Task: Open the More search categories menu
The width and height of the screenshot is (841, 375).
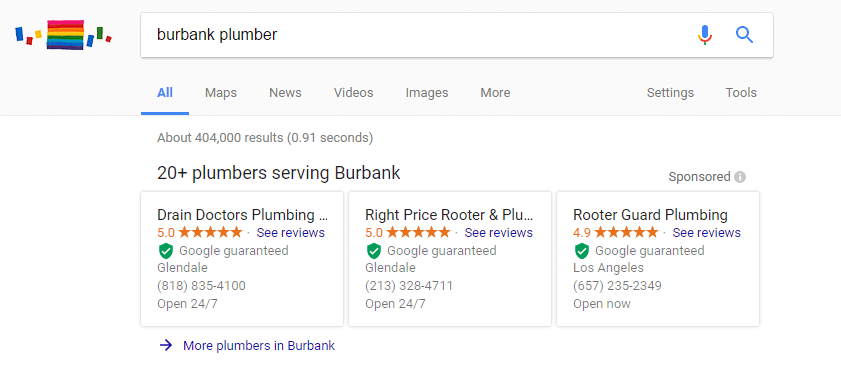Action: [495, 93]
